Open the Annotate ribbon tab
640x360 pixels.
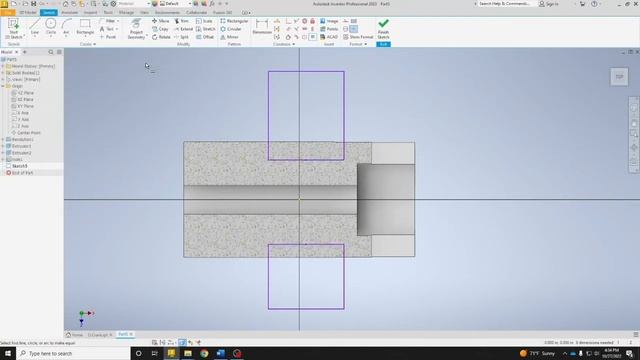[x=69, y=13]
